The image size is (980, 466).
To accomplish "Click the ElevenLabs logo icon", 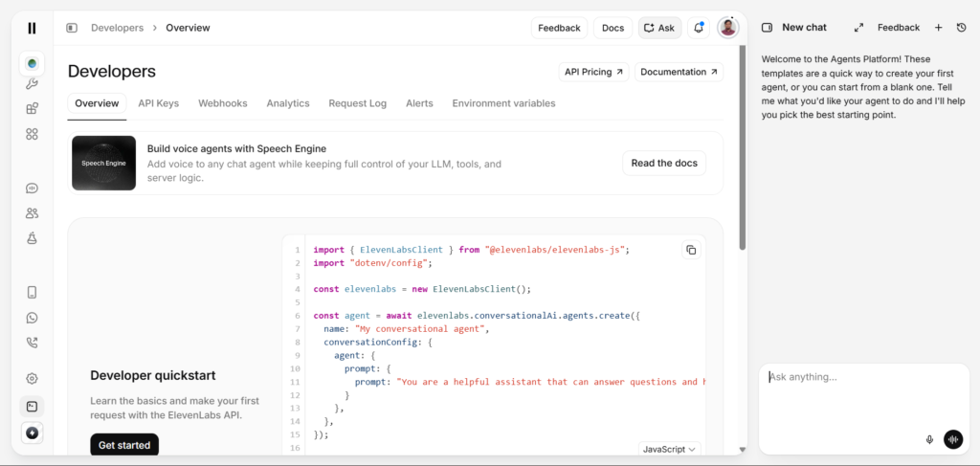I will click(32, 28).
